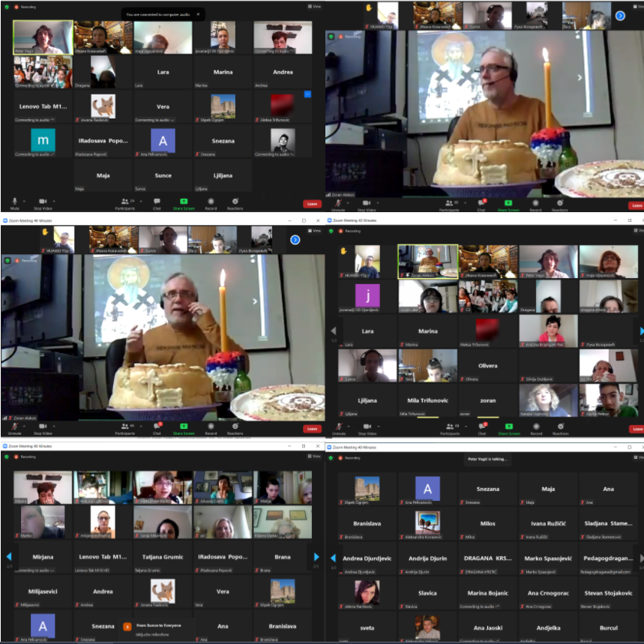Next page arrow beside the Pedagogdragan tile

click(x=640, y=558)
